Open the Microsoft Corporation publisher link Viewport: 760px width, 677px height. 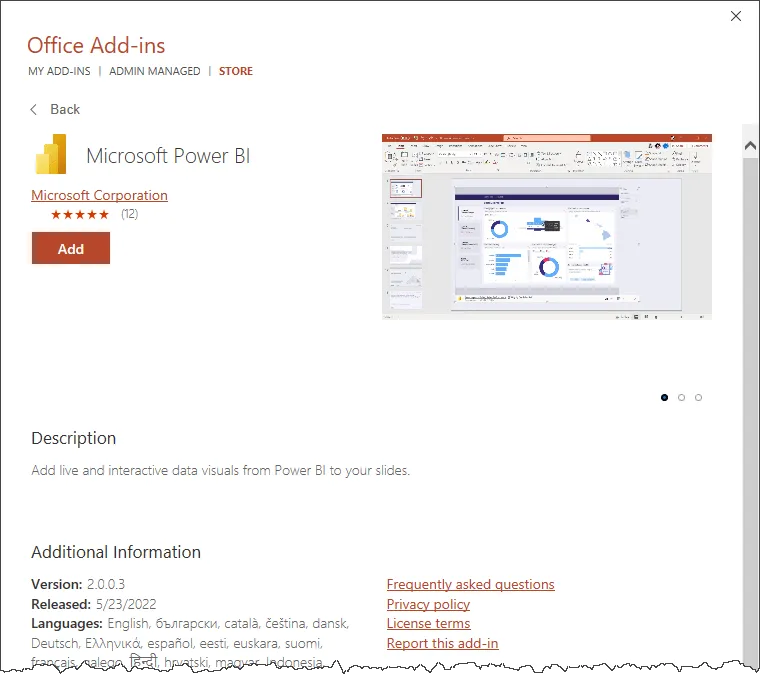[99, 195]
